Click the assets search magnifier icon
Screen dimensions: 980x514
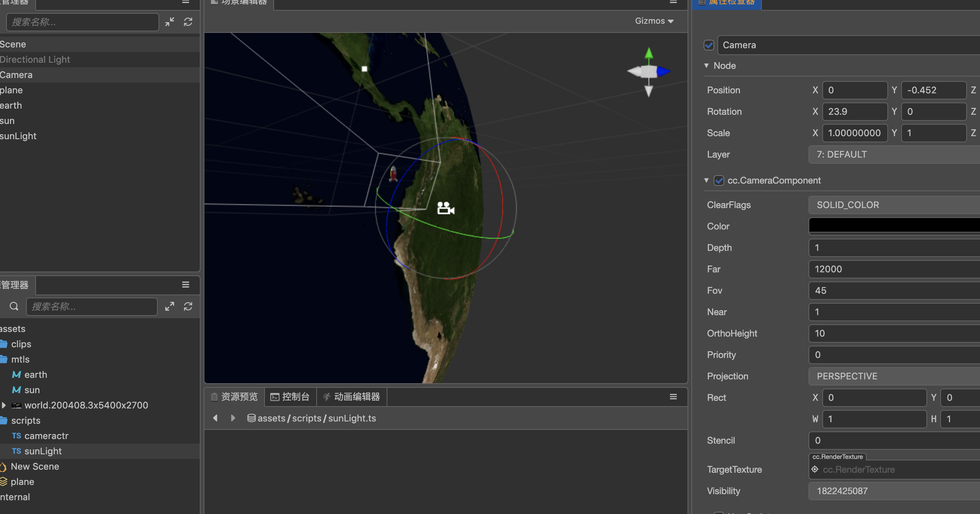click(x=14, y=306)
